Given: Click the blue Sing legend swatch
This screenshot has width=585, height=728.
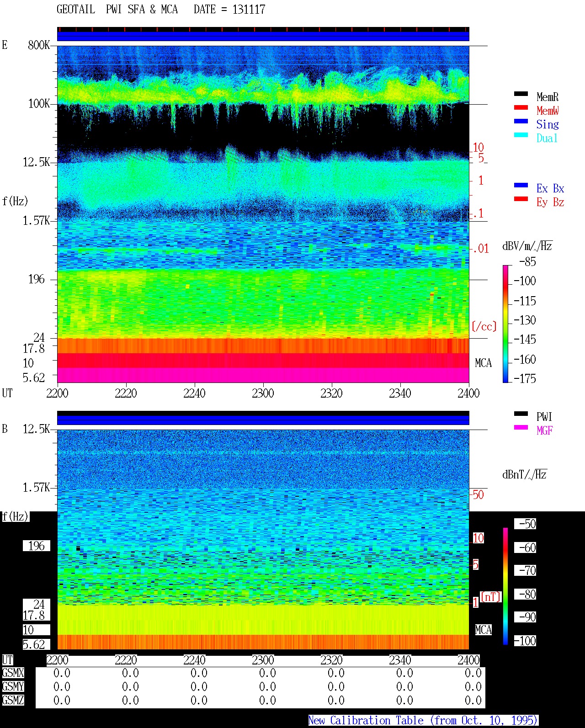Looking at the screenshot, I should 521,122.
